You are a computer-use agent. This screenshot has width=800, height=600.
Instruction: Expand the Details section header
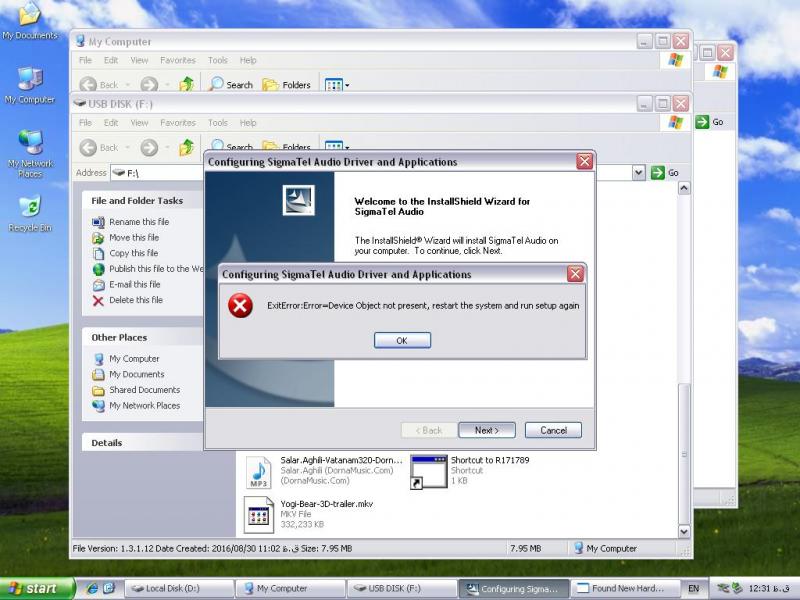(x=143, y=443)
